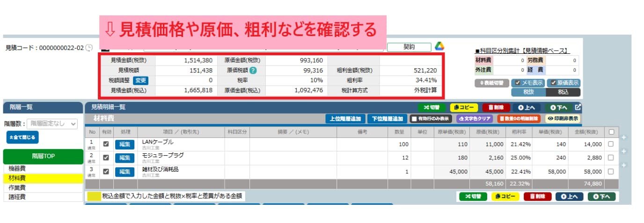
Task: Click 上位階層追加 button
Action: pyautogui.click(x=345, y=119)
